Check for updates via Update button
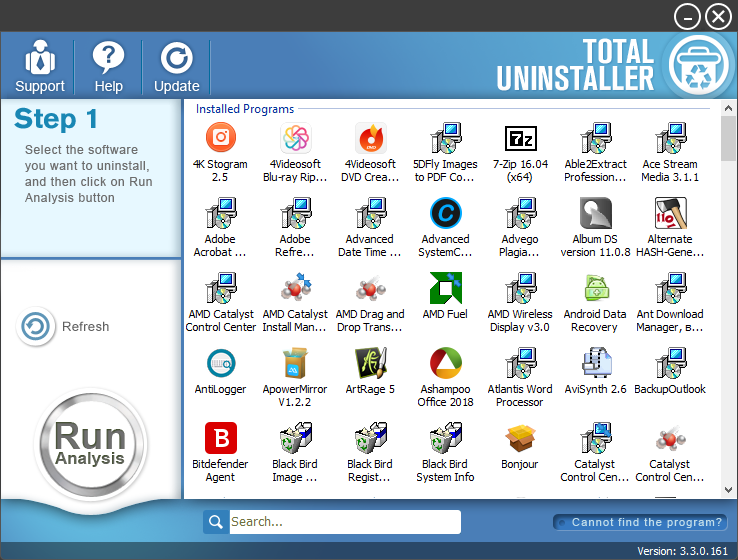The width and height of the screenshot is (738, 560). point(176,66)
